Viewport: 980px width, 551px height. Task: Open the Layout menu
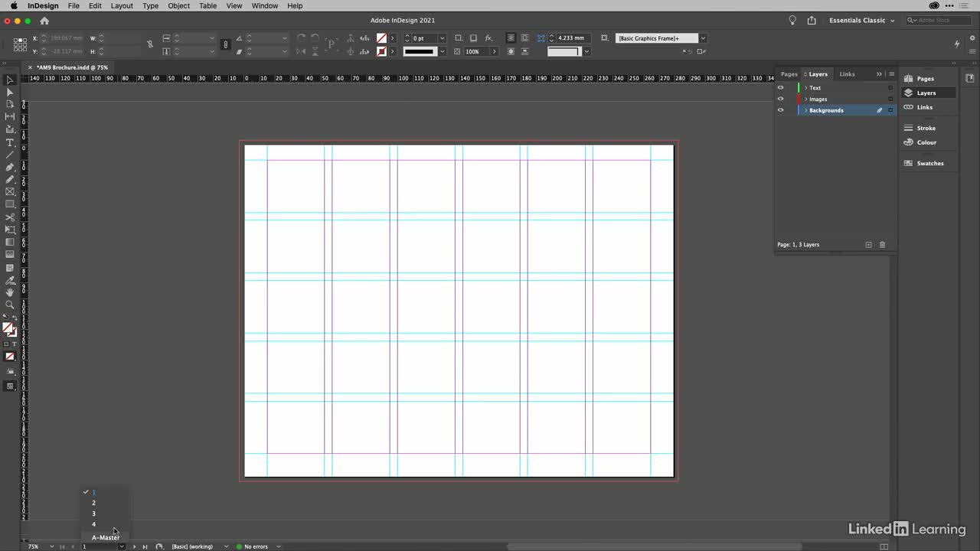tap(122, 5)
